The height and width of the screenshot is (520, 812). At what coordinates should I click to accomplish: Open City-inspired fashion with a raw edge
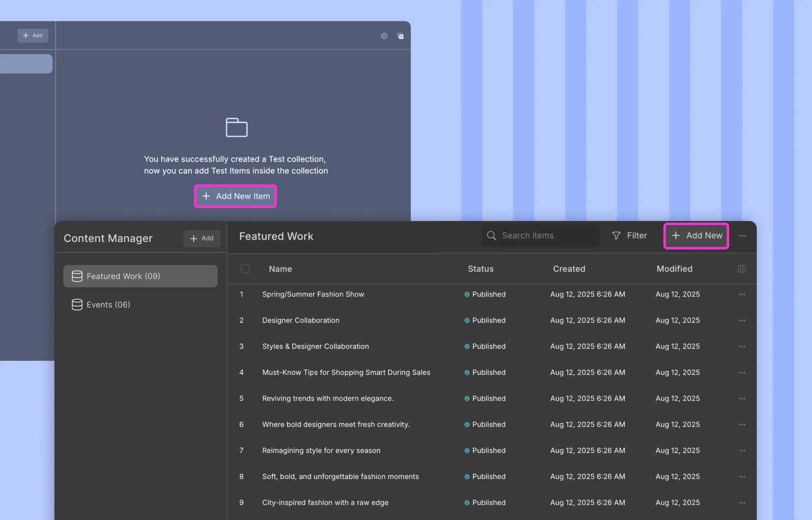325,502
